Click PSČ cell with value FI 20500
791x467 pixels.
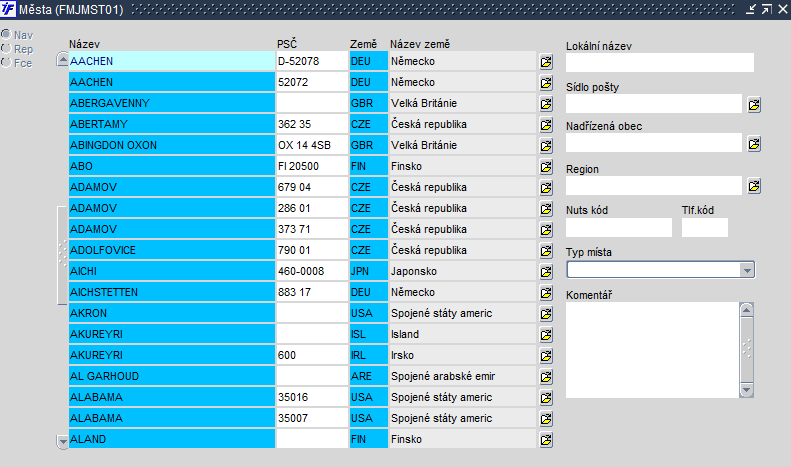[312, 166]
